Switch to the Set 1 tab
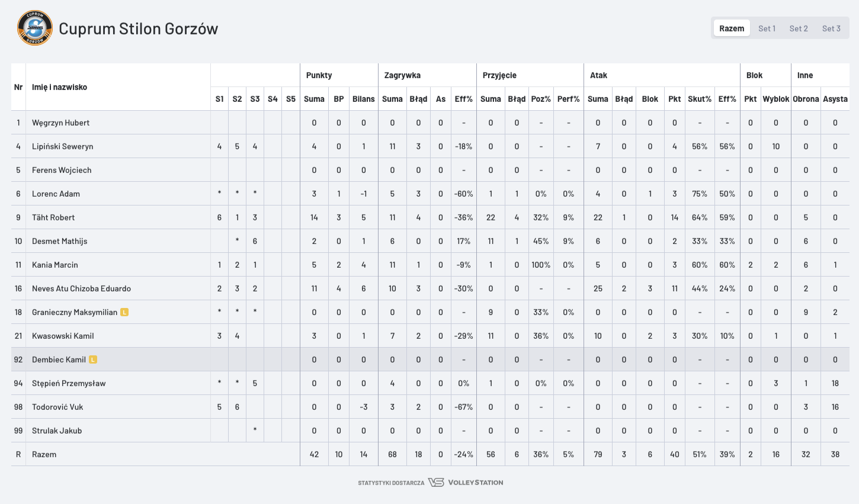The height and width of the screenshot is (504, 859). pyautogui.click(x=767, y=28)
